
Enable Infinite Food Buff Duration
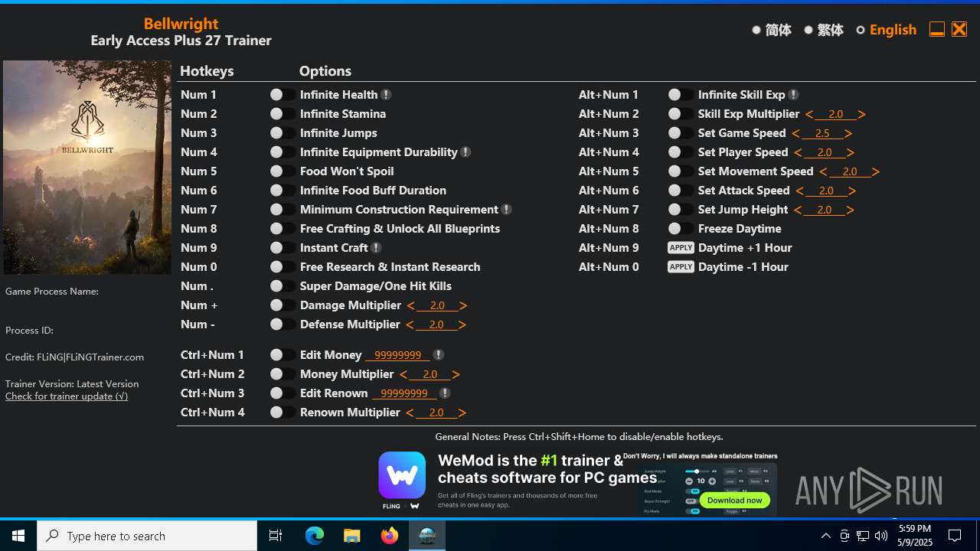(283, 191)
